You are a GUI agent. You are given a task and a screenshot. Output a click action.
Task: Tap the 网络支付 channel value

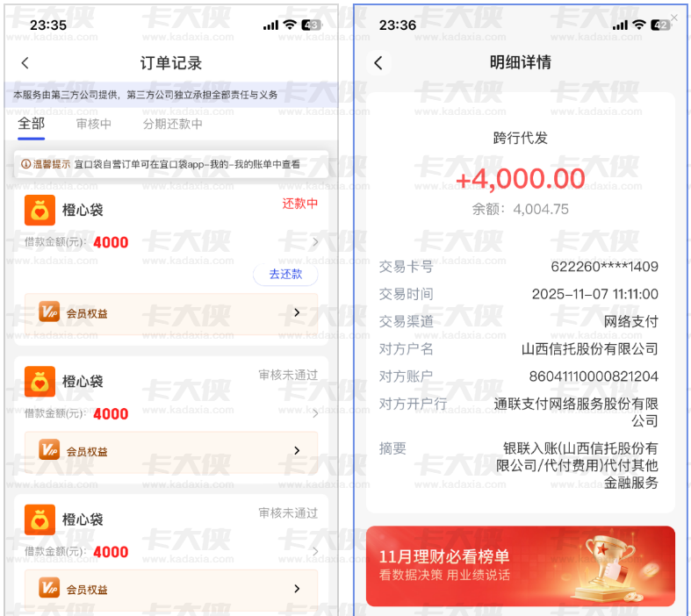click(x=630, y=321)
